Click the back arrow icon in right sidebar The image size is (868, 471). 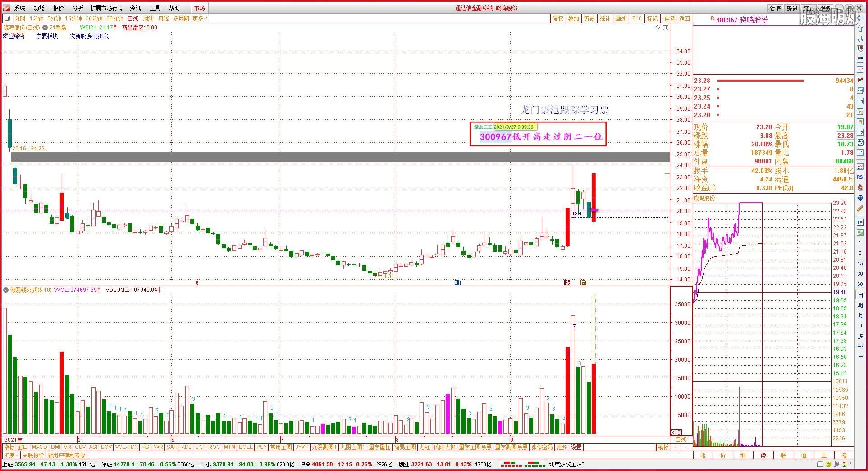pos(860,18)
